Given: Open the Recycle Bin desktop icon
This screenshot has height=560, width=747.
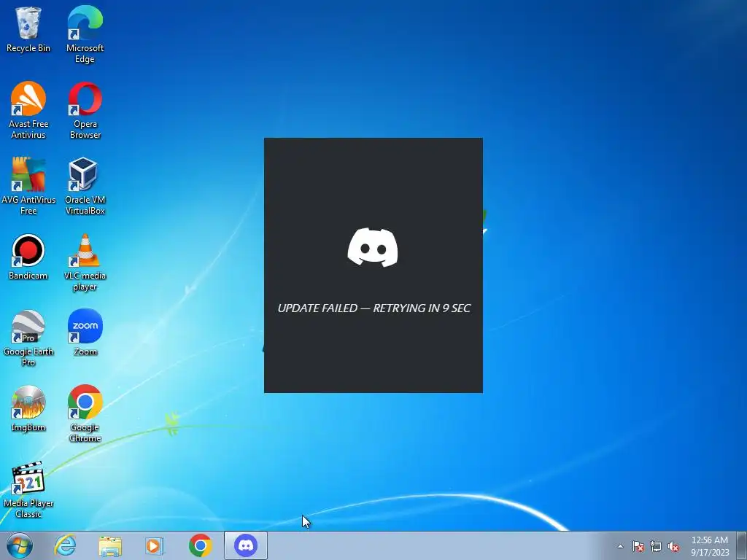Looking at the screenshot, I should click(28, 29).
